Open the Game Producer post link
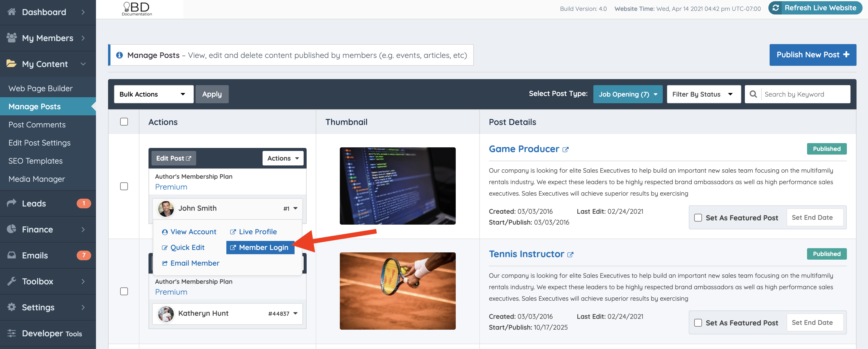868x349 pixels. 523,149
